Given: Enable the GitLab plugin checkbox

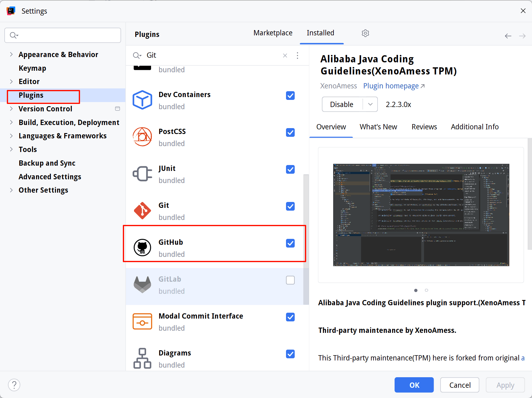Looking at the screenshot, I should pyautogui.click(x=290, y=280).
